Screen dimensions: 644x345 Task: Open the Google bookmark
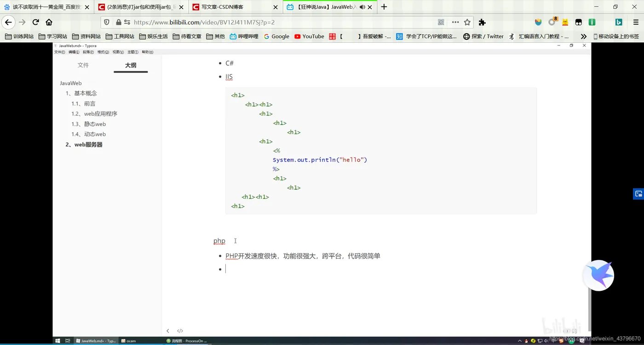point(276,36)
